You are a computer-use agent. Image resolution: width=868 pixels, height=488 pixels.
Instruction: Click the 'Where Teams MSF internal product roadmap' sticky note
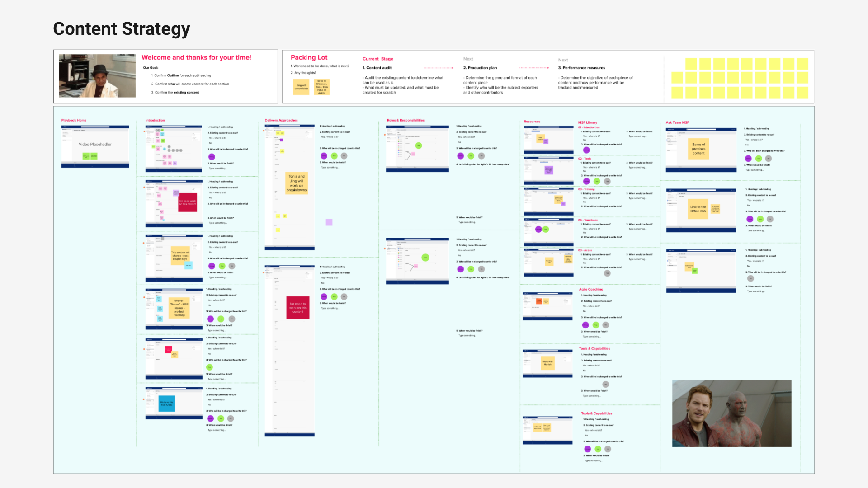[x=179, y=308]
